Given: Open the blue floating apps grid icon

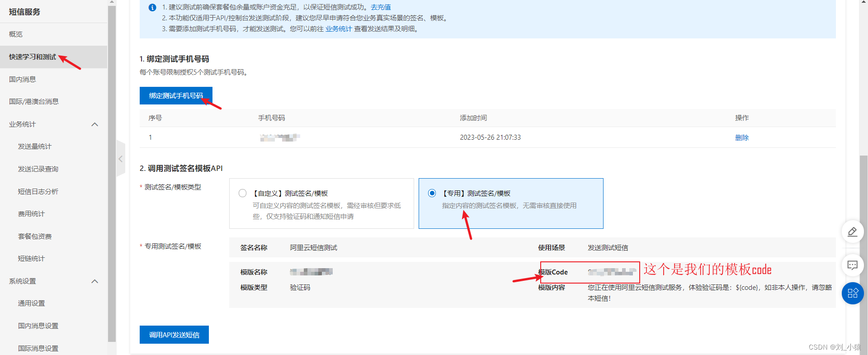Looking at the screenshot, I should click(853, 293).
